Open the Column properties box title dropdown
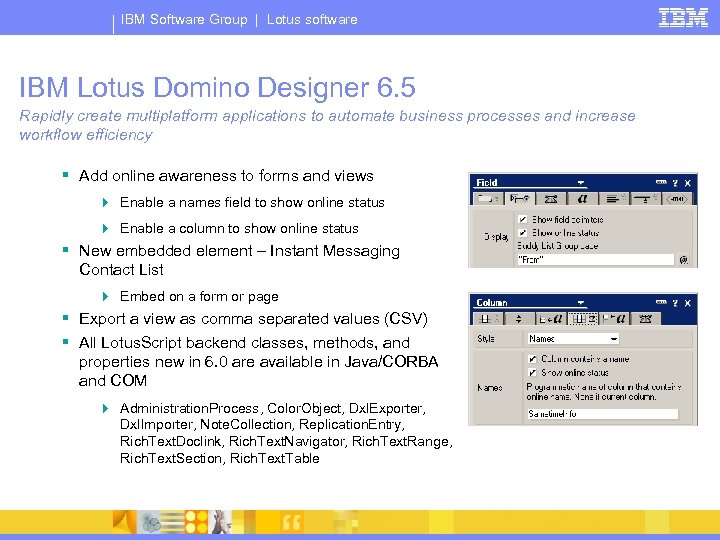This screenshot has height=540, width=720. pos(581,303)
